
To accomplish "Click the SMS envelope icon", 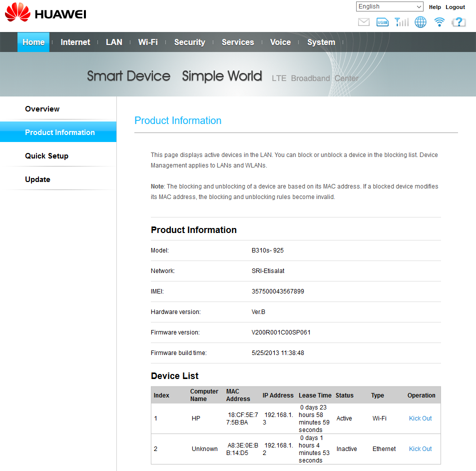I will point(364,22).
